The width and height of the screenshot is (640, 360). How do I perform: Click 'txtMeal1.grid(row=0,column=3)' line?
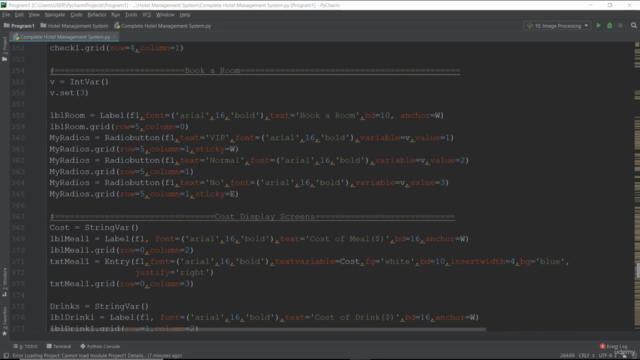(122, 284)
